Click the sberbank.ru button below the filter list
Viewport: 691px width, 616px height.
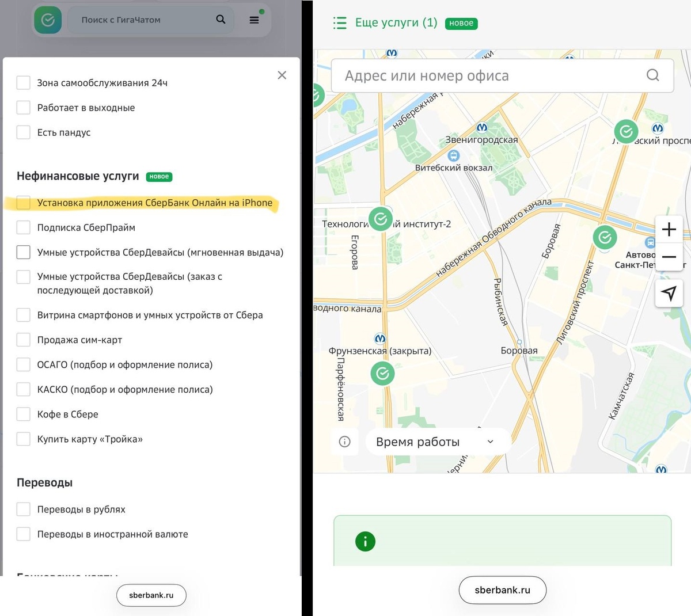coord(151,595)
